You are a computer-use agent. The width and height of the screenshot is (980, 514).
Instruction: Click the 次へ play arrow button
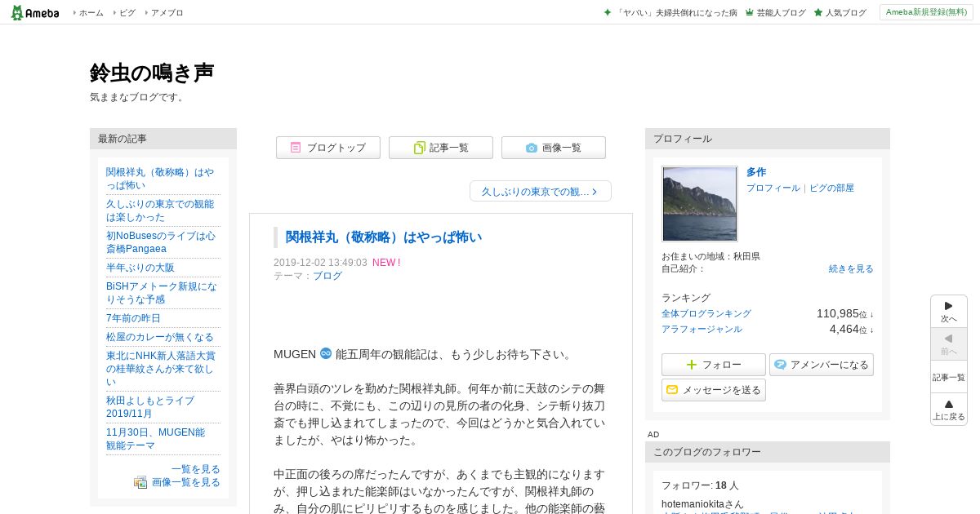click(x=949, y=312)
